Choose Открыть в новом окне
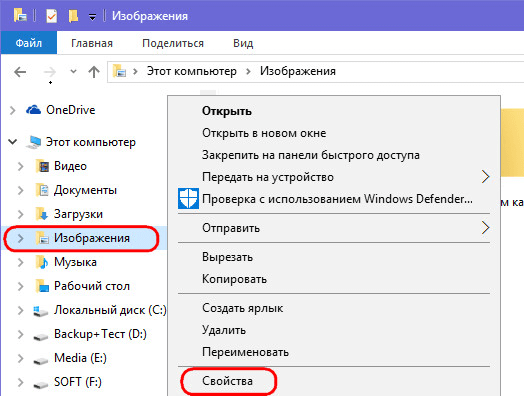The width and height of the screenshot is (524, 396). click(334, 133)
